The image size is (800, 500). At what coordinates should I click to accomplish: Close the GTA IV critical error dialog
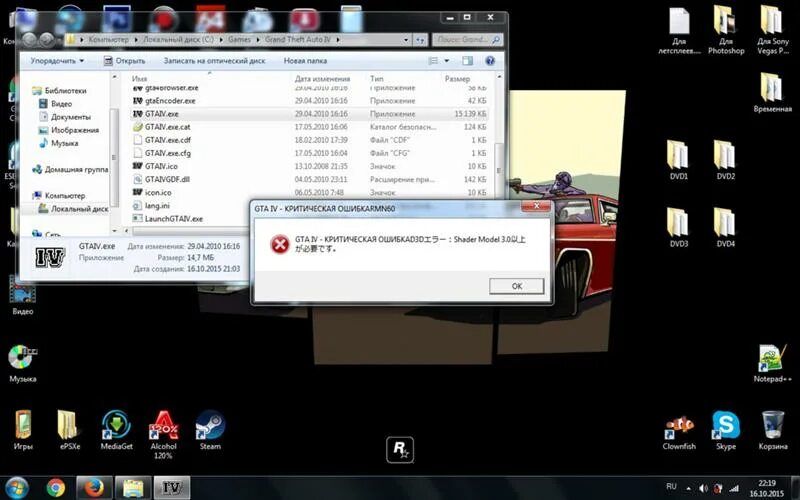point(536,206)
